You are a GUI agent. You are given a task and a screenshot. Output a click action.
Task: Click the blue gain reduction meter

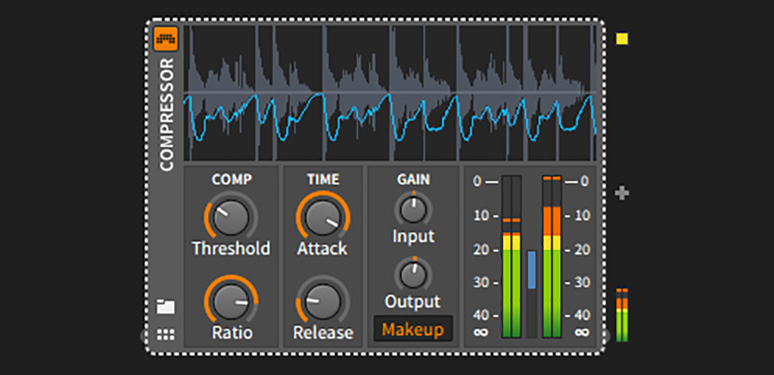pyautogui.click(x=531, y=294)
